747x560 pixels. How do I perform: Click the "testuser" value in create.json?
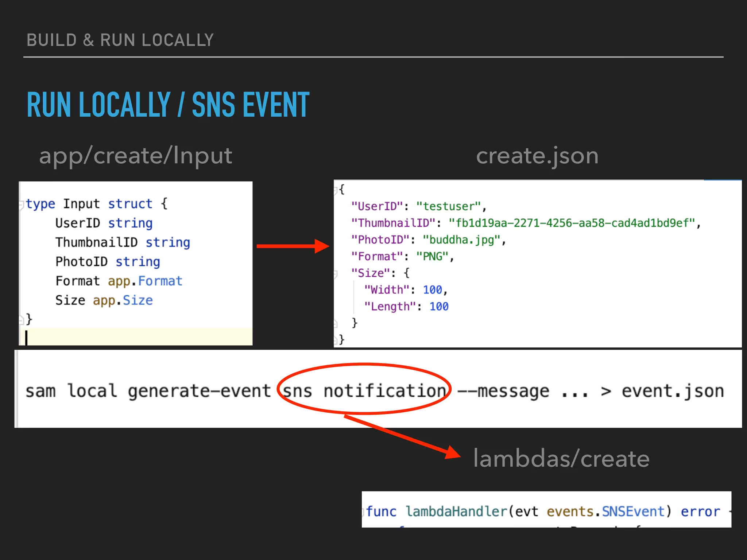click(x=449, y=206)
